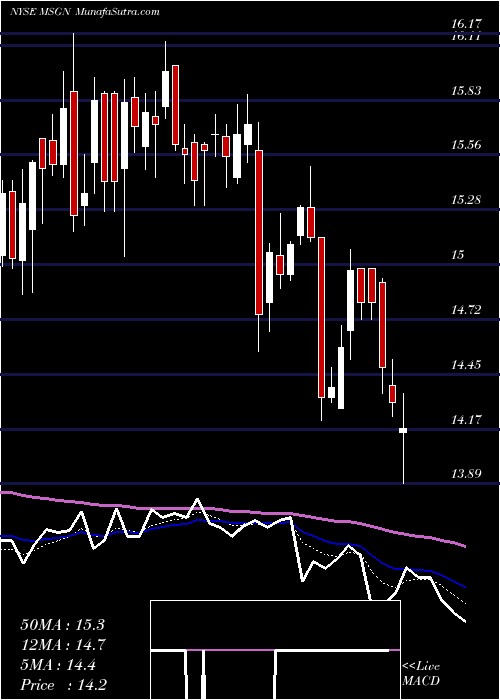Click the 14.17 price axis label
Screen dimensions: 500x700
pos(466,420)
